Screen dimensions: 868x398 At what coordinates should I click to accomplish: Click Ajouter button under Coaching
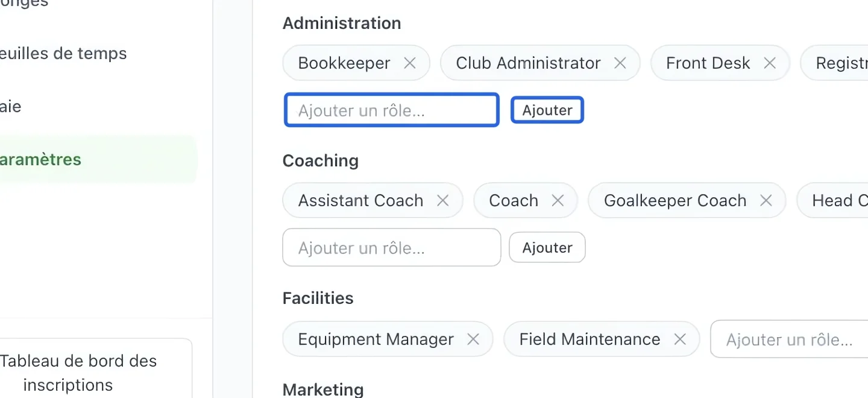pyautogui.click(x=547, y=247)
